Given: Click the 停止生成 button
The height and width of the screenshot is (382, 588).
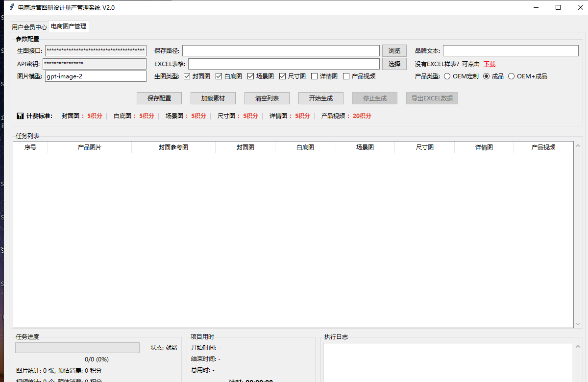Looking at the screenshot, I should pos(375,98).
